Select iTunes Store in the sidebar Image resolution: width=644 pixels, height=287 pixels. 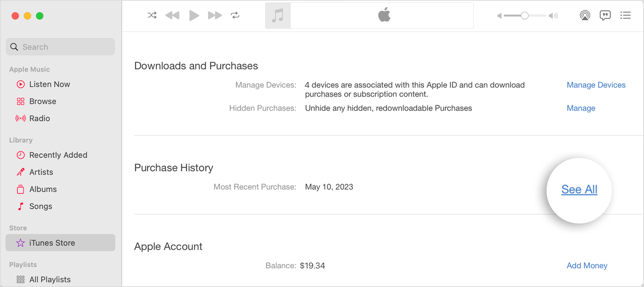coord(52,243)
